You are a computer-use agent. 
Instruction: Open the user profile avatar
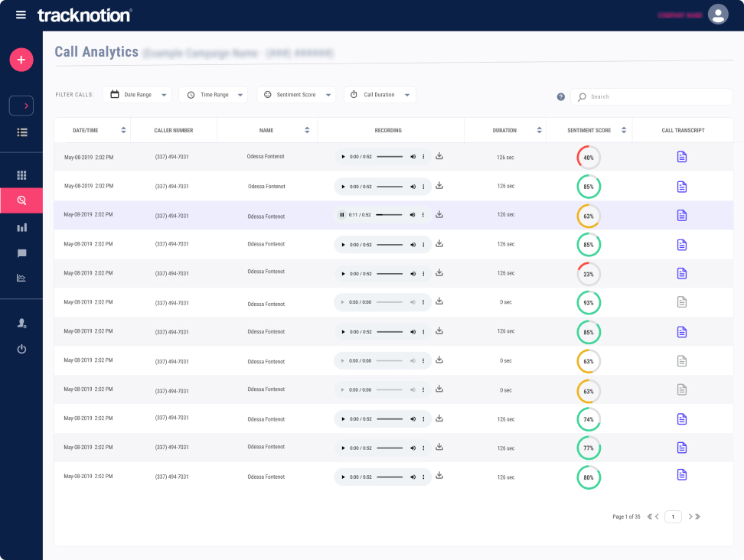point(717,15)
